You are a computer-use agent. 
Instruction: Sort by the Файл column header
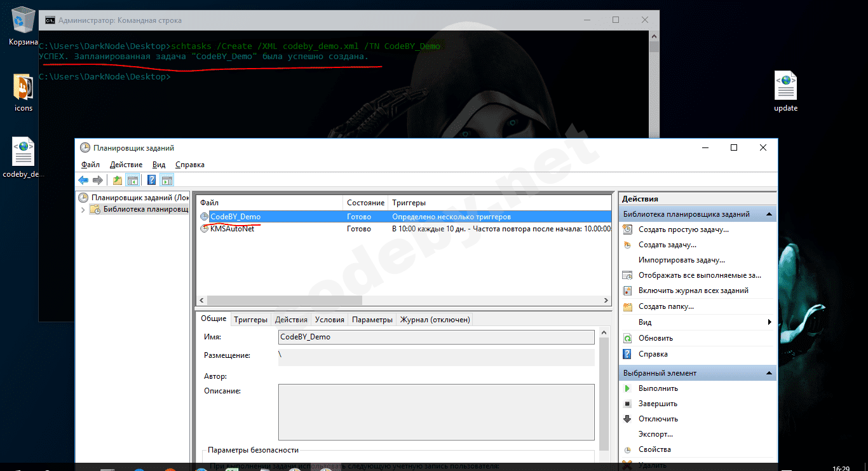269,203
